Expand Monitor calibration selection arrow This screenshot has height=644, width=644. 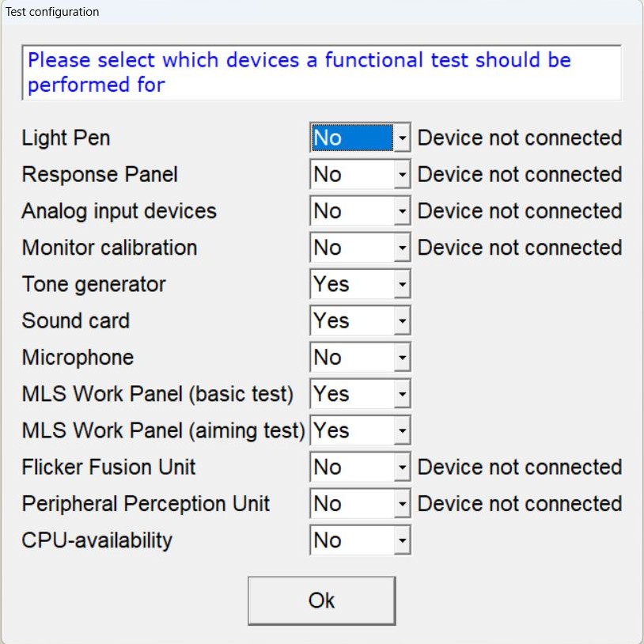[x=402, y=248]
